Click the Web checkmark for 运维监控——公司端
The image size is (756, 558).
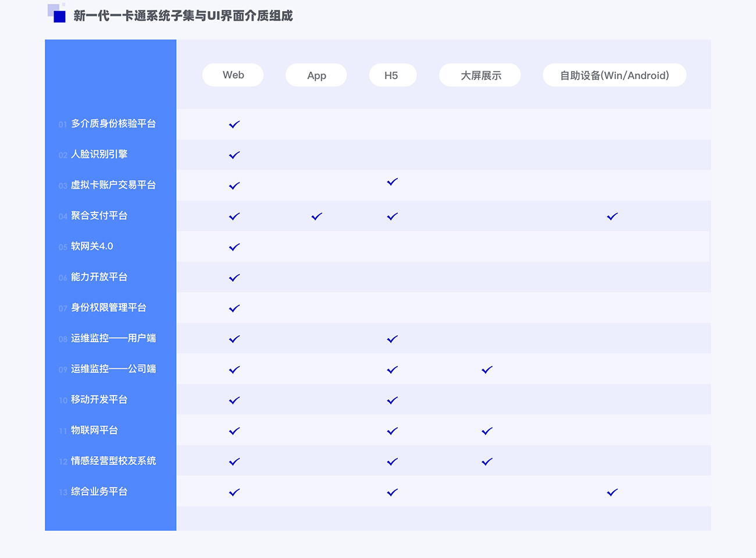234,369
